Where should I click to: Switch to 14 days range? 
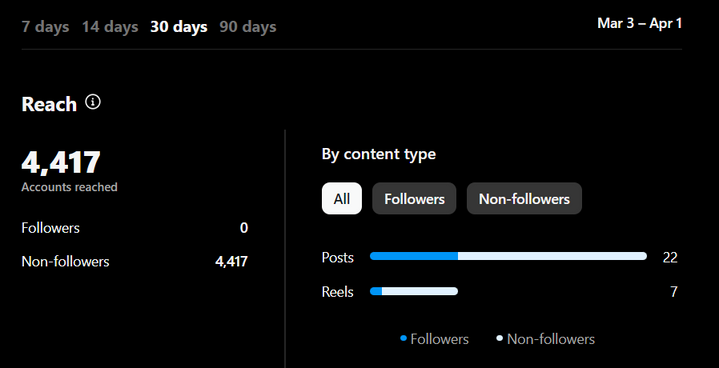[x=110, y=27]
